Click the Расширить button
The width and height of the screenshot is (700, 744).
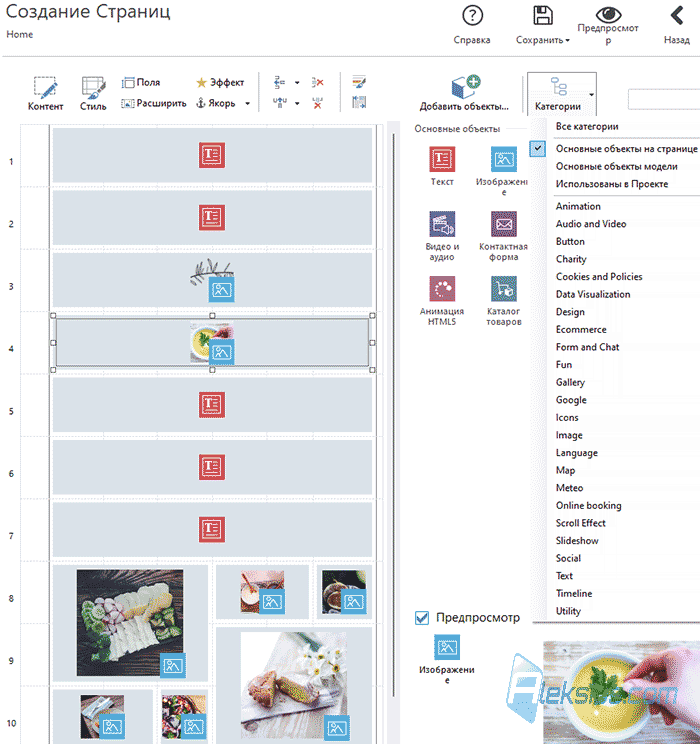click(154, 103)
